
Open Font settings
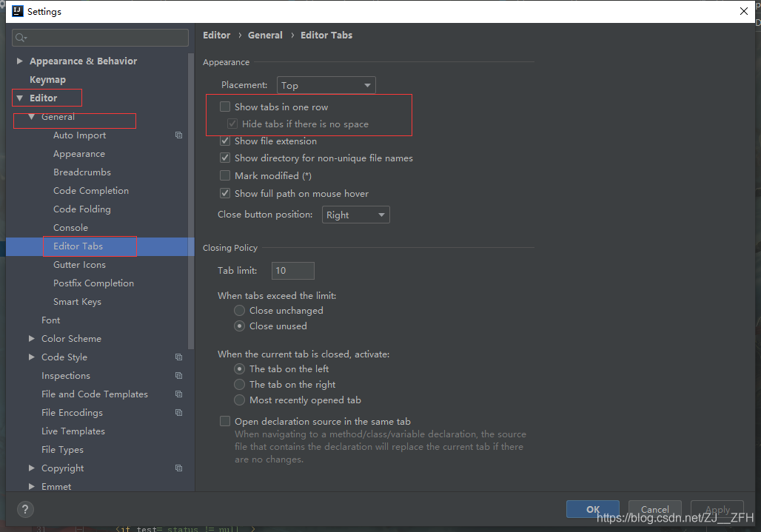point(51,320)
